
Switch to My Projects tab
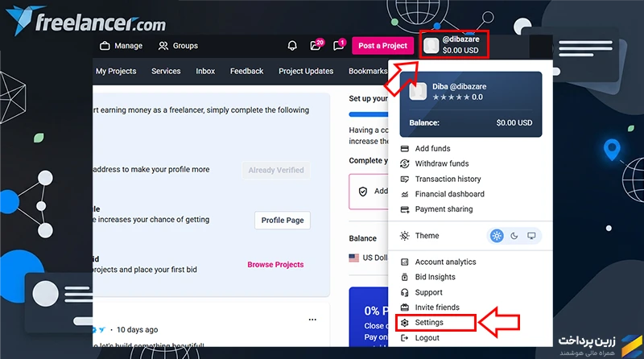116,71
